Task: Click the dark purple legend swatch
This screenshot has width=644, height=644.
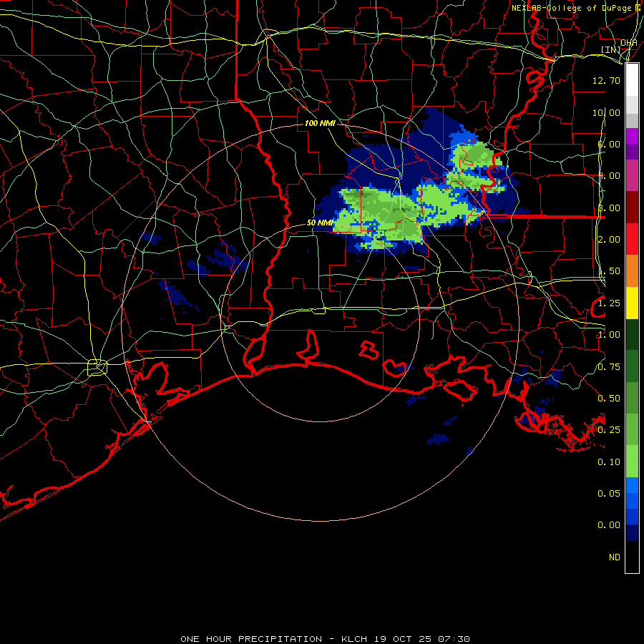Action: coord(632,152)
